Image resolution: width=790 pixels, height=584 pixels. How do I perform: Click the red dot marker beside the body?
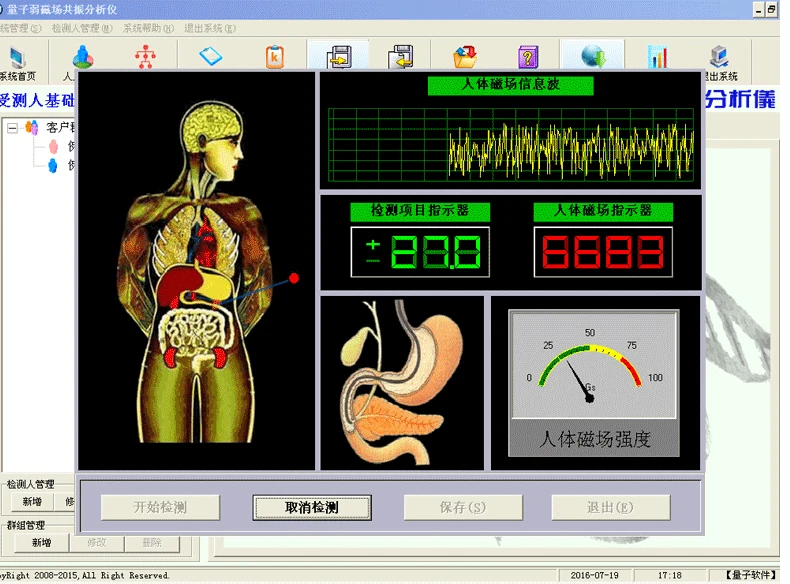tap(294, 278)
